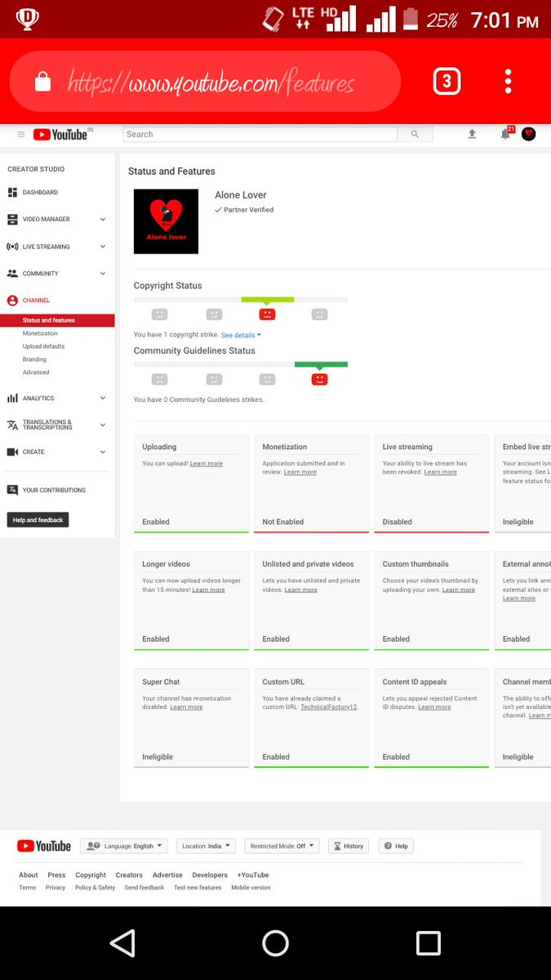Image resolution: width=551 pixels, height=980 pixels.
Task: Expand Video Manager chevron
Action: click(103, 219)
